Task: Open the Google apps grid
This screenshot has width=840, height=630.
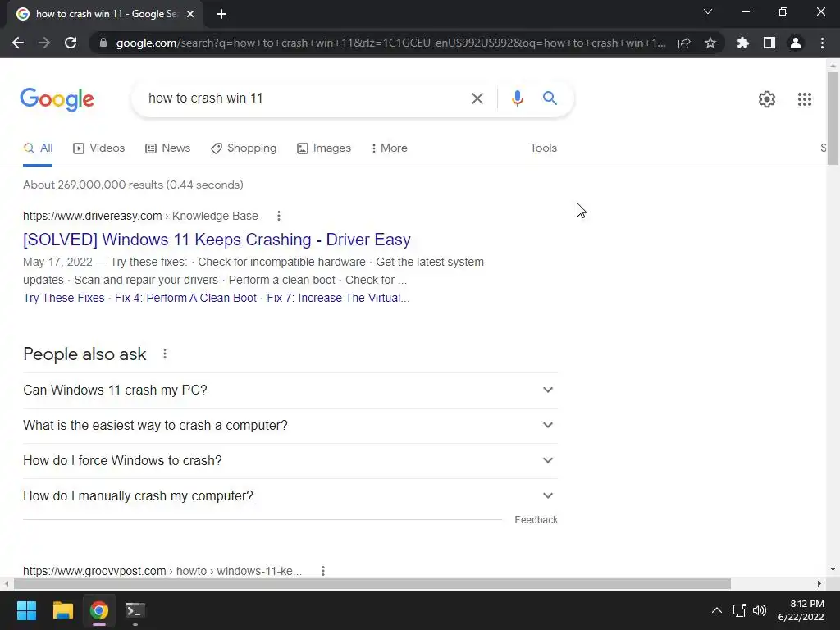Action: tap(804, 99)
